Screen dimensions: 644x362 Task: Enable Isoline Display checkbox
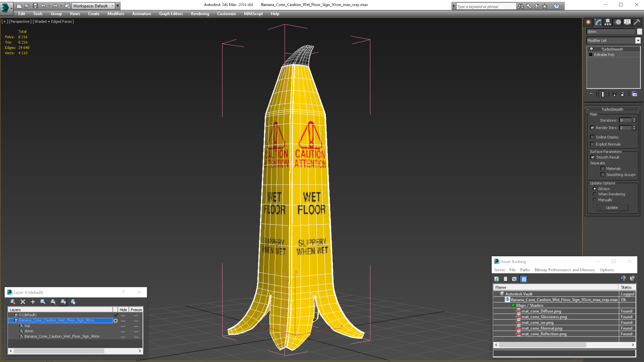pyautogui.click(x=592, y=137)
